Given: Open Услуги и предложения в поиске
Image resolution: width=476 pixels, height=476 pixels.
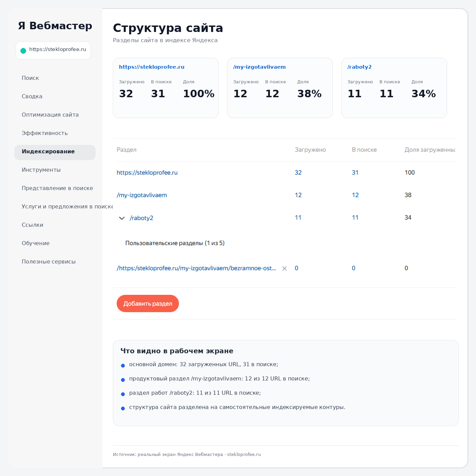Looking at the screenshot, I should [67, 206].
